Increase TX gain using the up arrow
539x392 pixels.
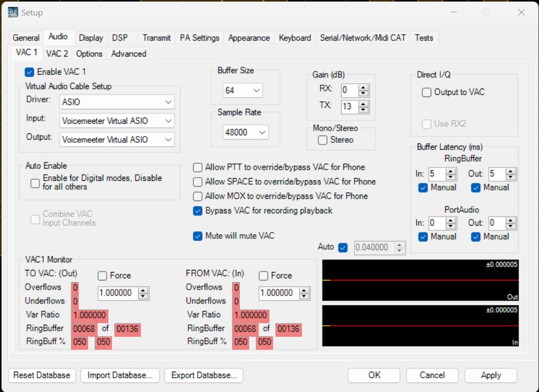click(x=364, y=104)
